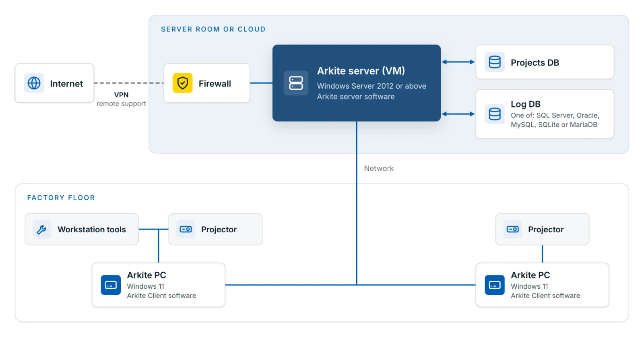This screenshot has width=644, height=337.
Task: Click the projector icon above right Arkite PC
Action: click(513, 229)
